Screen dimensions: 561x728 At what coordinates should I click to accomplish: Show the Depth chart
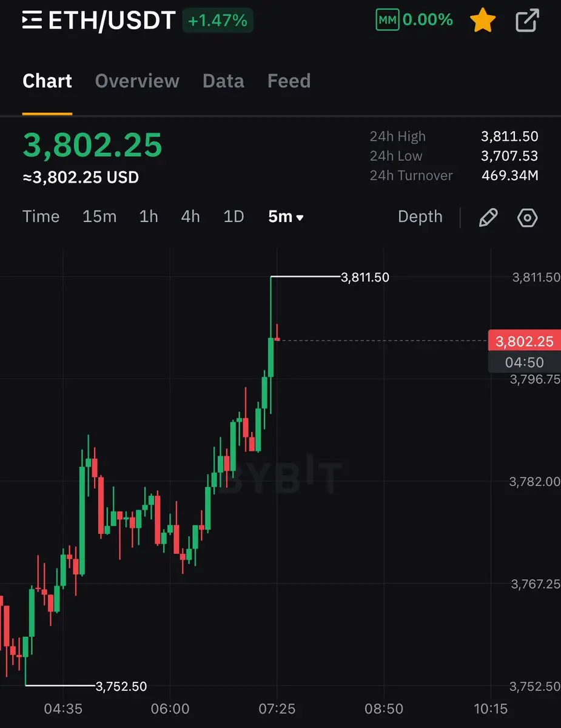[420, 217]
